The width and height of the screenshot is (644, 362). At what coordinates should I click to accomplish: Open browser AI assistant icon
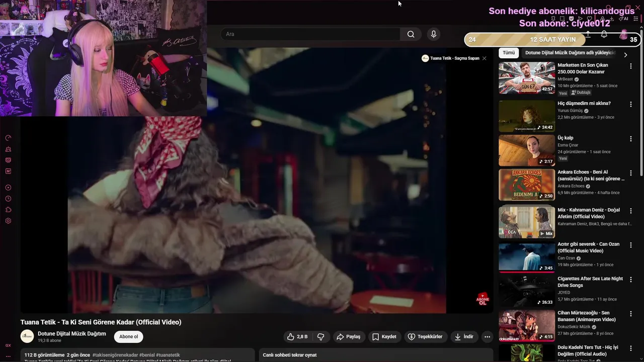tap(623, 18)
